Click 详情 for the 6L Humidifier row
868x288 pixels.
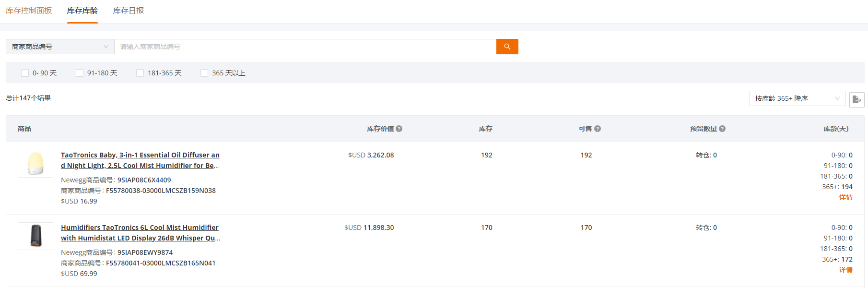tap(845, 270)
